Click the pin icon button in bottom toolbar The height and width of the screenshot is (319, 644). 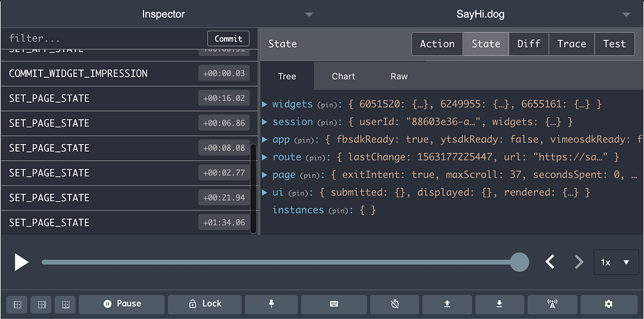pos(271,304)
